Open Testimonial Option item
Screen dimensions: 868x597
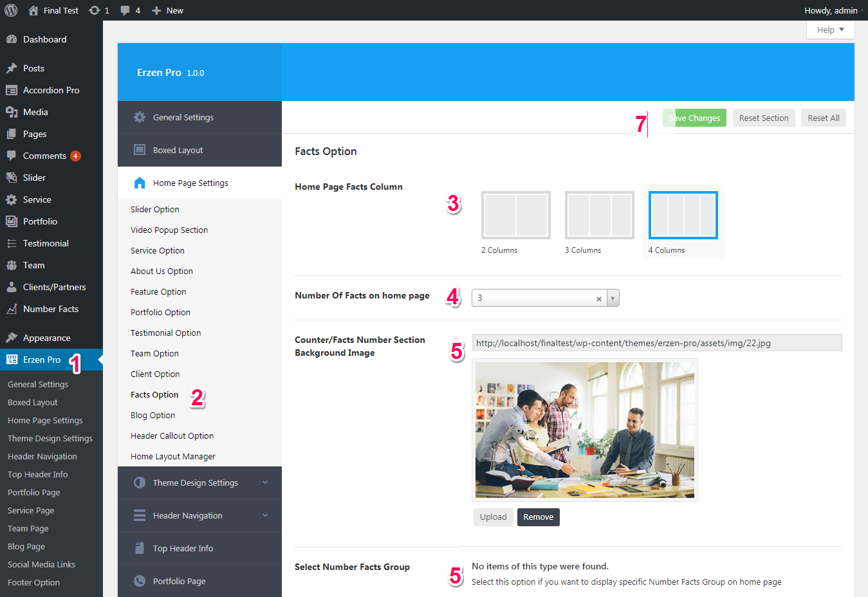166,333
